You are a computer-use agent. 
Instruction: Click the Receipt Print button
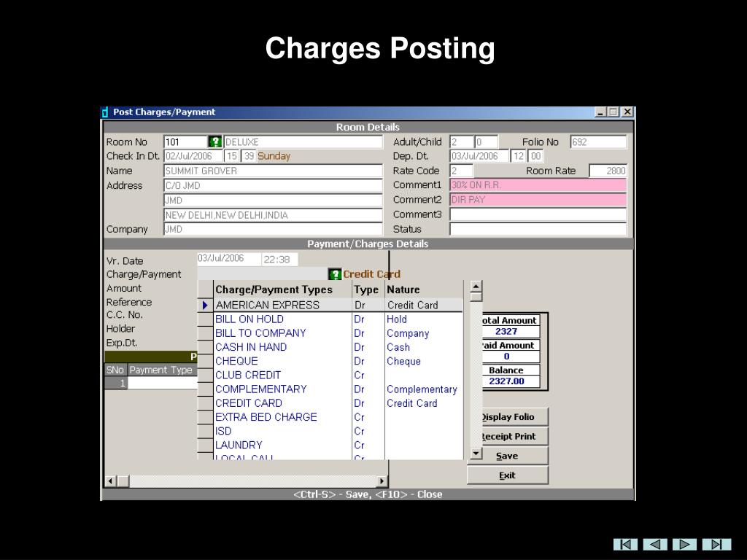click(x=508, y=436)
